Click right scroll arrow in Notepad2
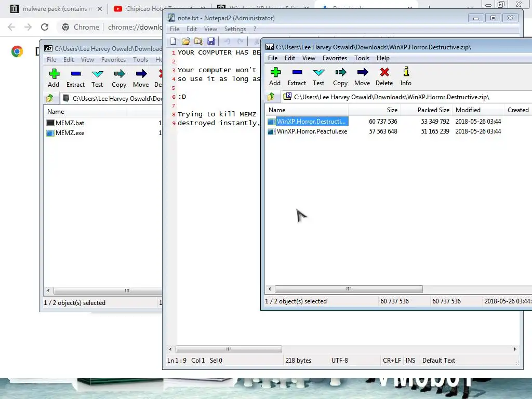532x399 pixels. click(515, 349)
